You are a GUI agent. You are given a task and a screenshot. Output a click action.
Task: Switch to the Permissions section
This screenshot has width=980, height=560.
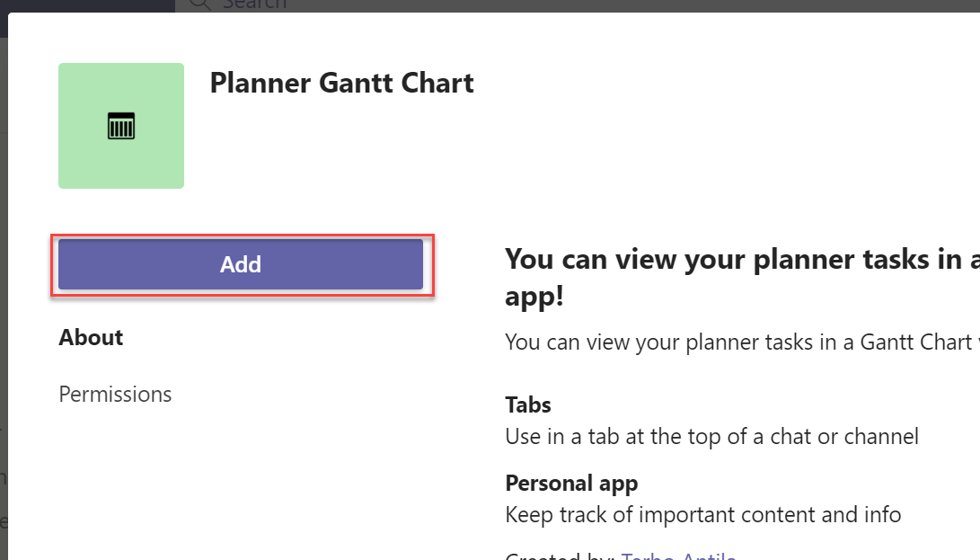(115, 395)
